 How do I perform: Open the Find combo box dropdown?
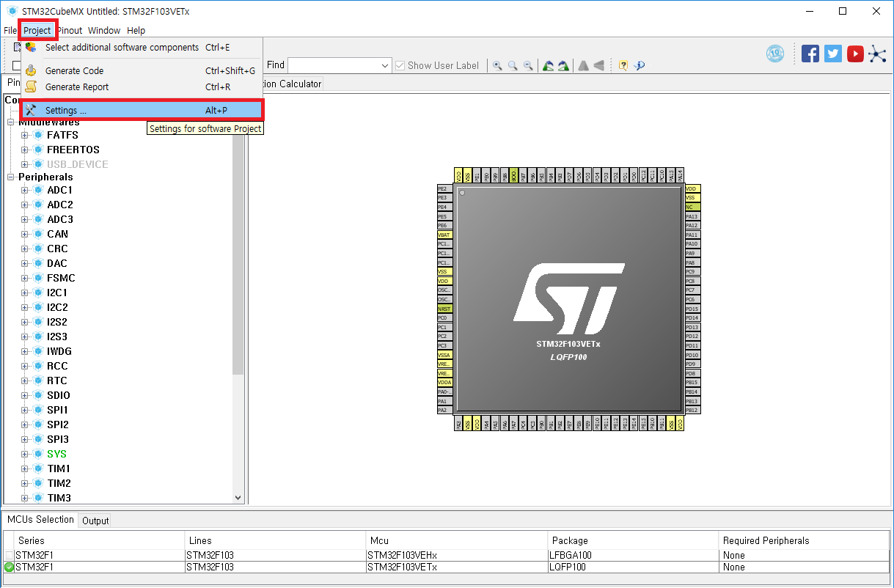pyautogui.click(x=386, y=65)
